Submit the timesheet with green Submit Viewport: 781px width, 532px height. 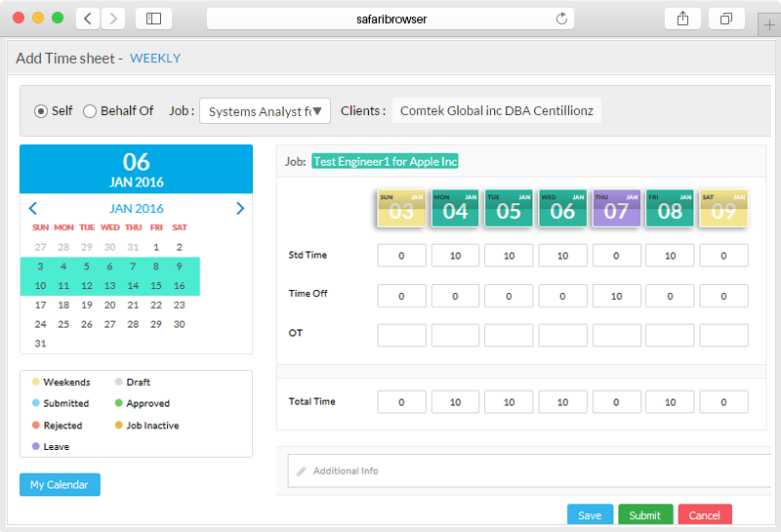pos(645,515)
